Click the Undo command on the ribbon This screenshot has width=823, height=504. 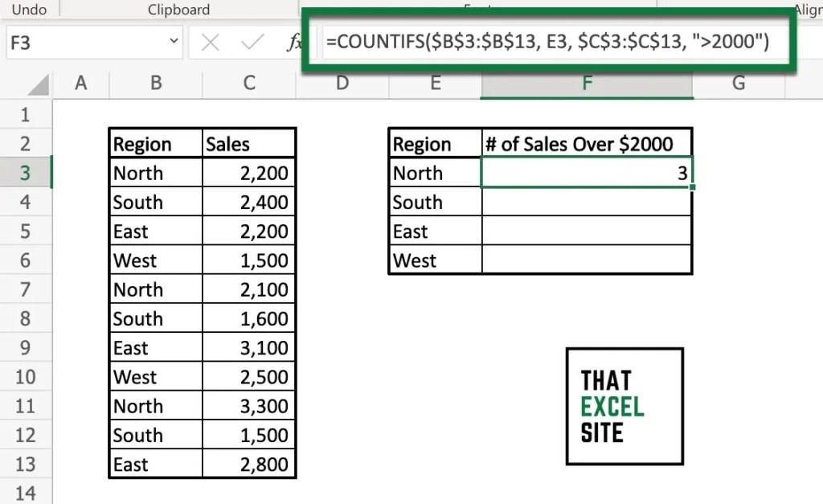tap(30, 9)
